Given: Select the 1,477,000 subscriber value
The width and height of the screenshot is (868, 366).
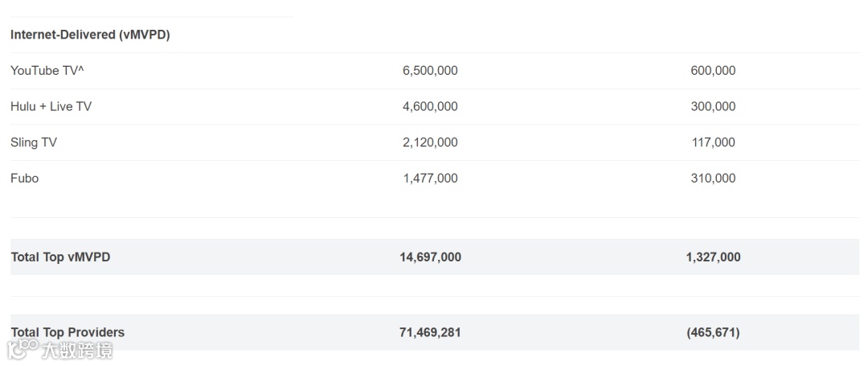Looking at the screenshot, I should [x=430, y=178].
